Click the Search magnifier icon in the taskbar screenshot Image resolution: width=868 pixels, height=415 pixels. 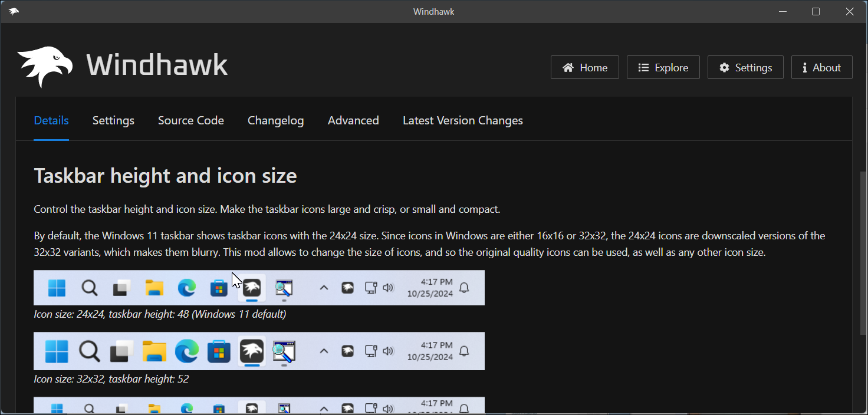(89, 288)
